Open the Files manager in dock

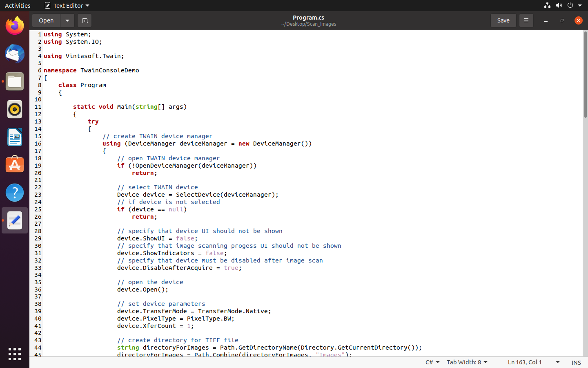[x=15, y=82]
